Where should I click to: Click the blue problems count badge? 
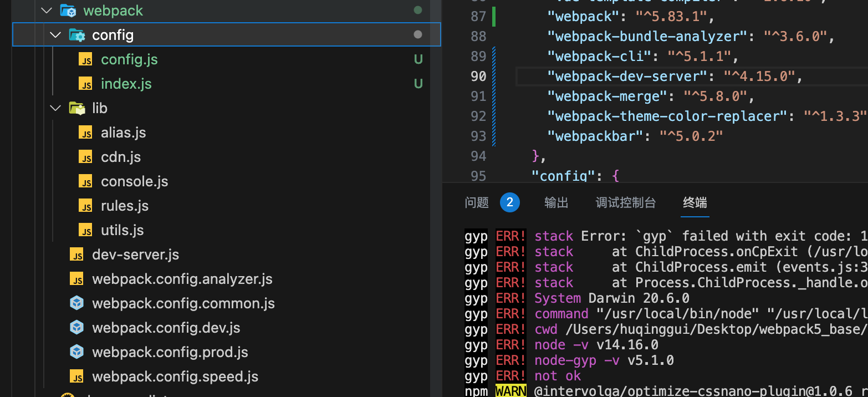tap(510, 202)
